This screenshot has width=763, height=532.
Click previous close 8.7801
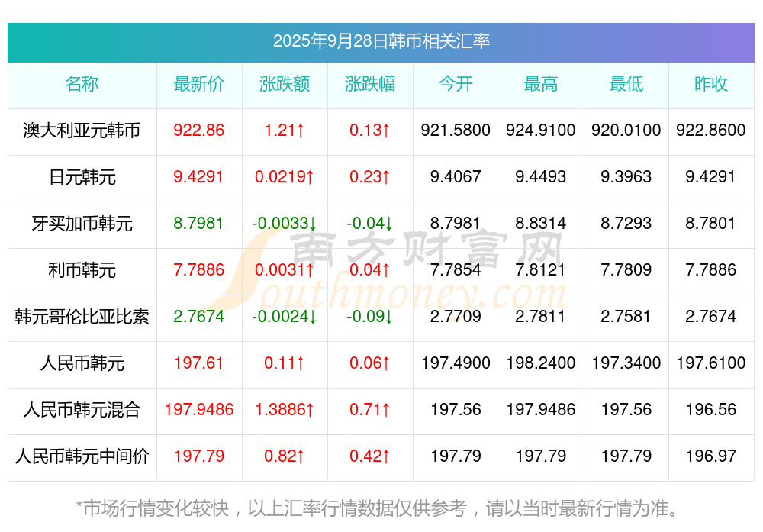point(711,224)
